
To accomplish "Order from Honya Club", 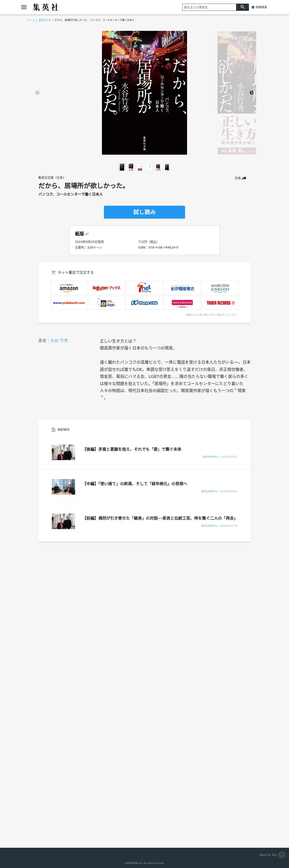I will pyautogui.click(x=144, y=303).
